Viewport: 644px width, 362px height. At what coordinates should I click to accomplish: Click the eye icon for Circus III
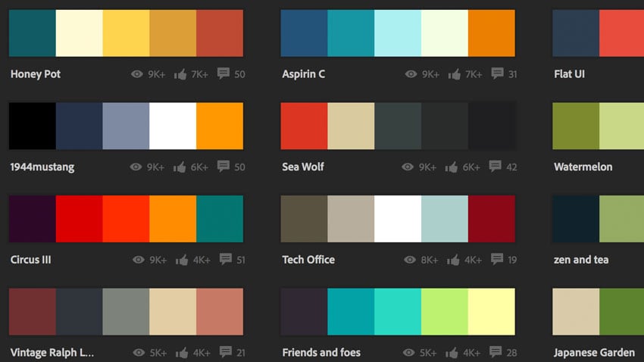click(x=138, y=260)
